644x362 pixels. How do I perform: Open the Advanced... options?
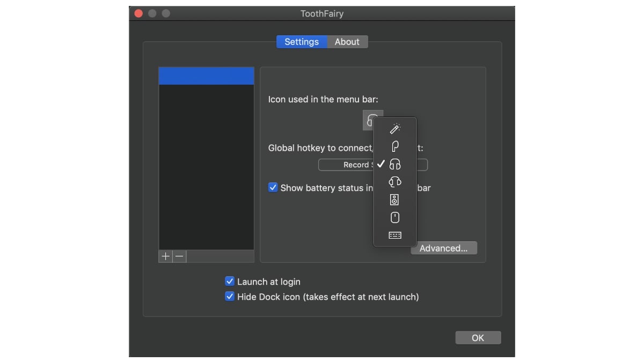443,248
